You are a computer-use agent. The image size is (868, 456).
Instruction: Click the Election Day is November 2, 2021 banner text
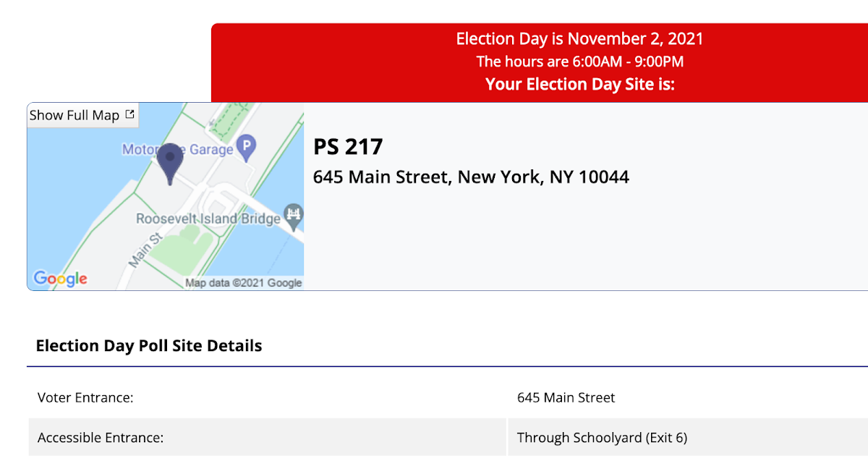(x=579, y=39)
